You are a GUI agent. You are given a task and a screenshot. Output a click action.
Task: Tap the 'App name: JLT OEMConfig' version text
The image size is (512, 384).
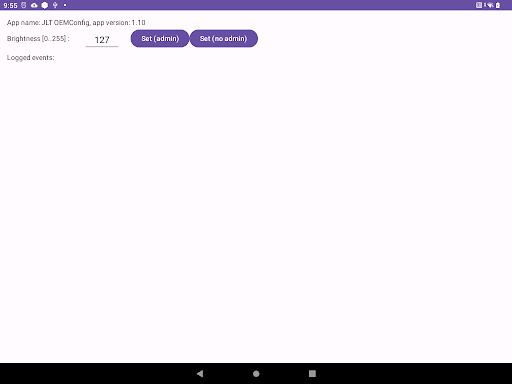[76, 23]
